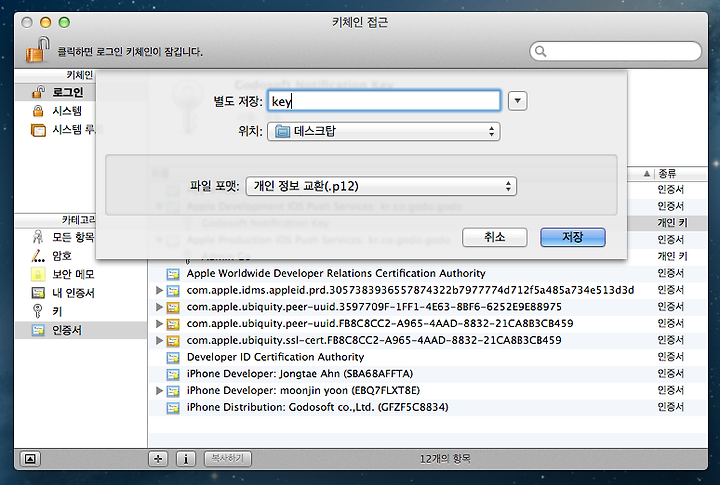Click certificate icon of iPhone Distribution: Godosoft
The image size is (720, 485).
(x=173, y=408)
